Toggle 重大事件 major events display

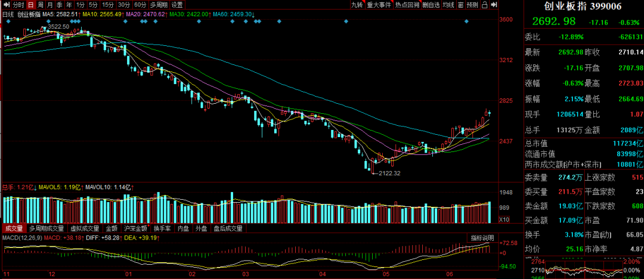pos(379,5)
